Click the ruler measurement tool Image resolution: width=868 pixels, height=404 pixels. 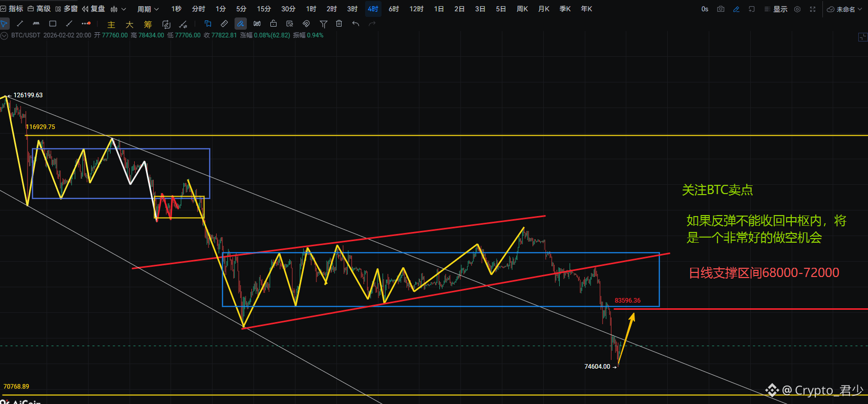tap(224, 24)
